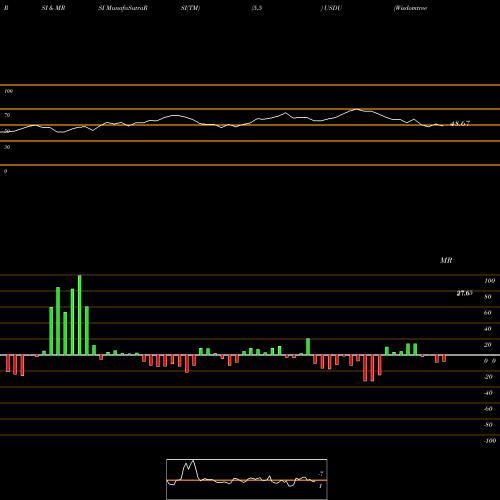Viewport: 500px width, 500px height.
Task: Click the RSI axis label 70
Action: coord(7,115)
